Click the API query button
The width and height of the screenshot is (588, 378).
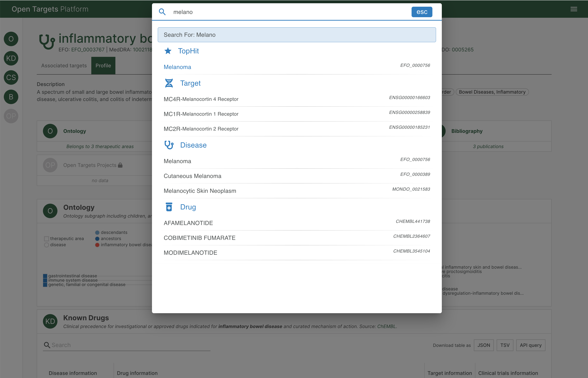pyautogui.click(x=531, y=345)
